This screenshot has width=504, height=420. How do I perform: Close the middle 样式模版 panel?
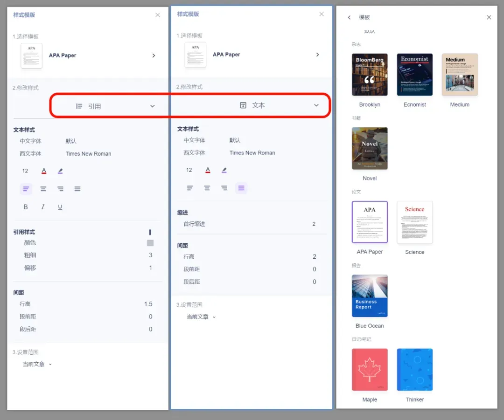tap(322, 14)
